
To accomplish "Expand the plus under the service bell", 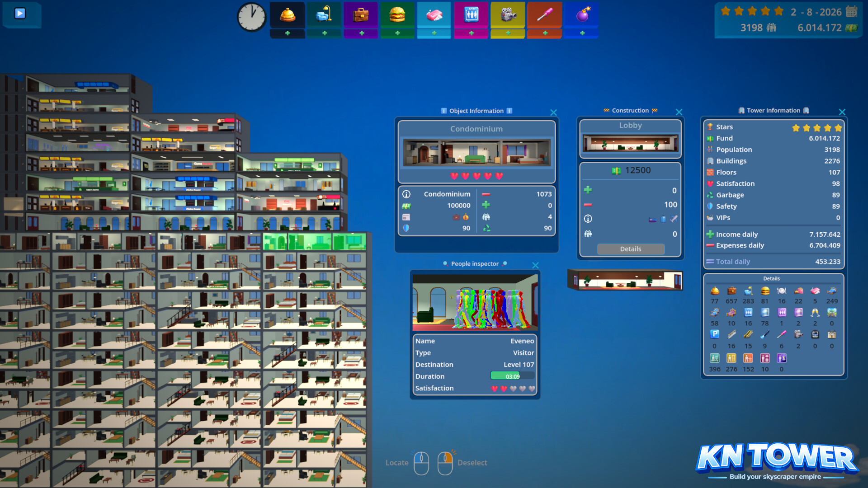I will [288, 33].
